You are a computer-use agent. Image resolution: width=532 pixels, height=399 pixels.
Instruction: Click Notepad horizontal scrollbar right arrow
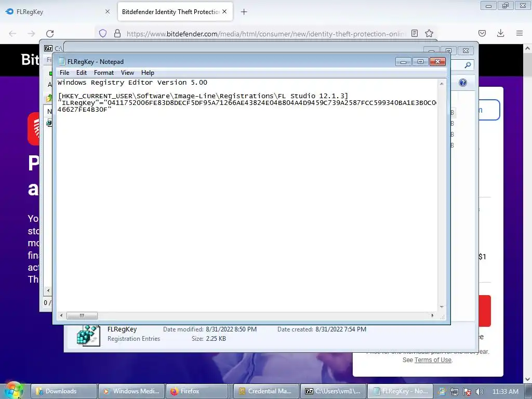click(432, 315)
